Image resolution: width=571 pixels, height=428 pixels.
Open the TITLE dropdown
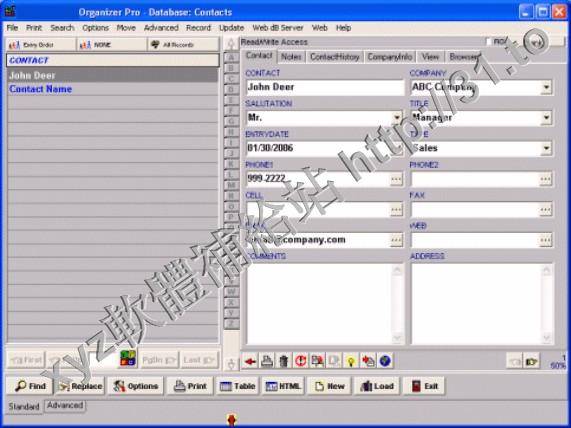[546, 118]
